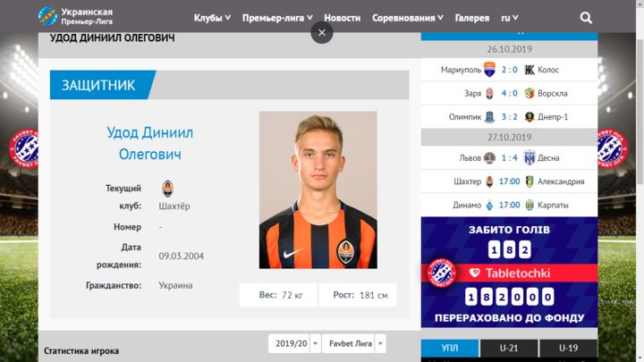This screenshot has height=362, width=644.
Task: Switch to the U-21 tab
Action: [509, 348]
